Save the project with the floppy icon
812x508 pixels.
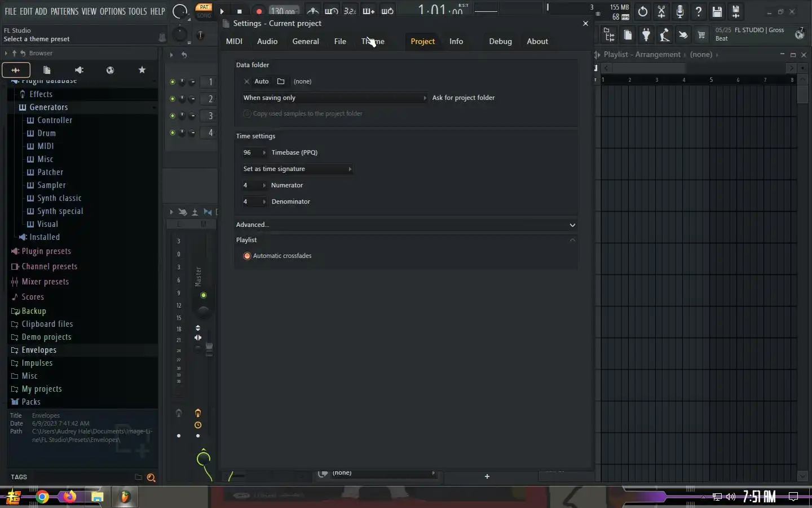[x=717, y=11]
